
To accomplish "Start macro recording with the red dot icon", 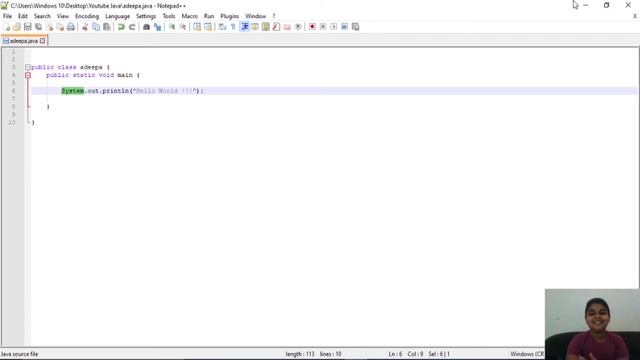I will tap(312, 27).
